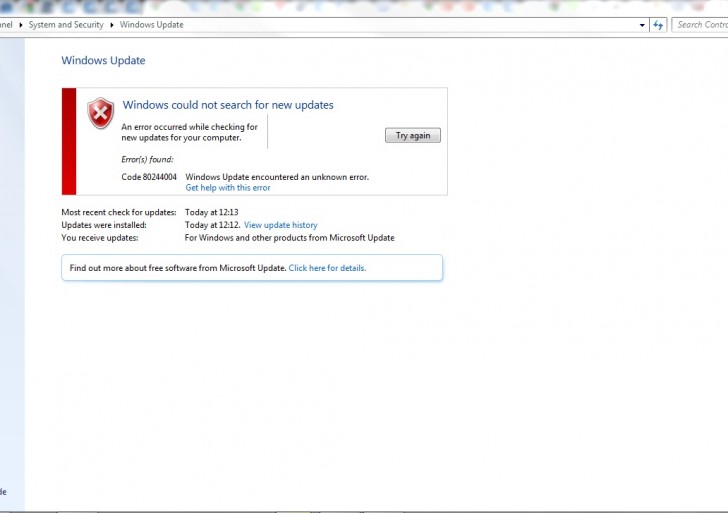The height and width of the screenshot is (513, 728).
Task: Refresh the address bar with arrows icon
Action: 658,25
